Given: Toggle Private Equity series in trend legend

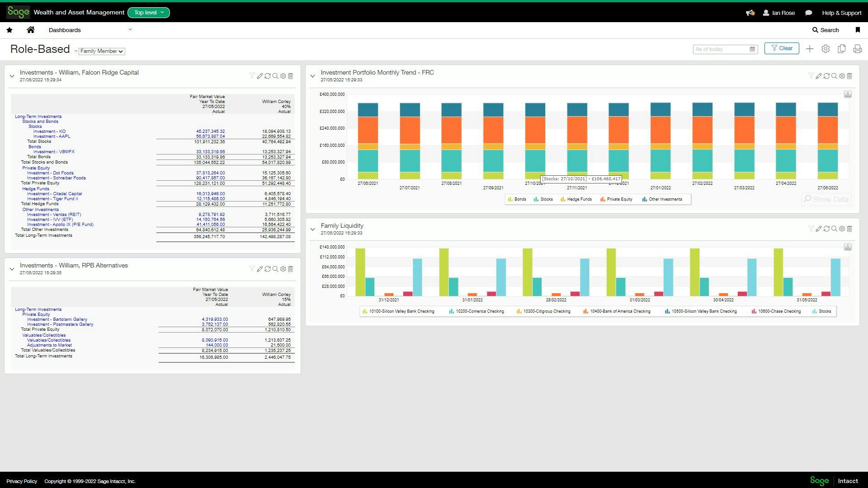Looking at the screenshot, I should (619, 199).
